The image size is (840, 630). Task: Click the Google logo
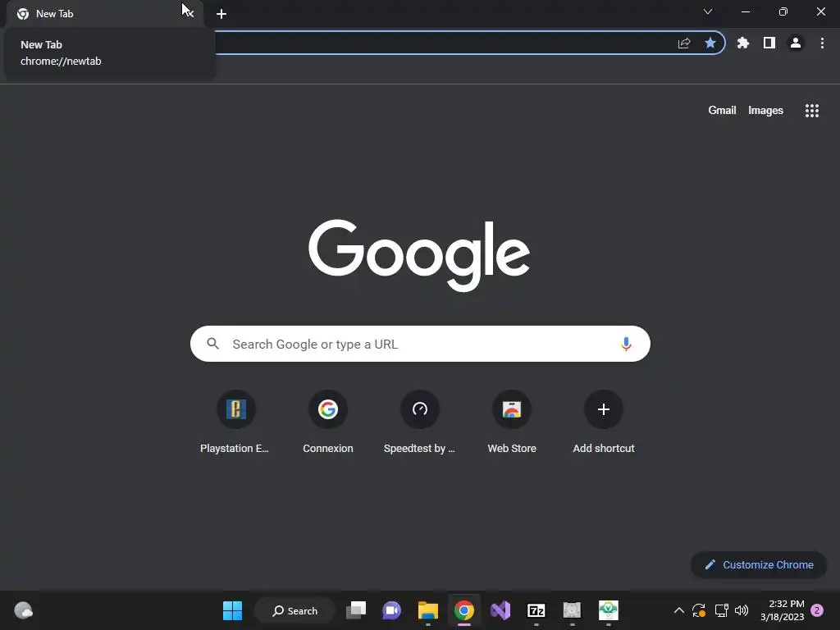point(419,255)
